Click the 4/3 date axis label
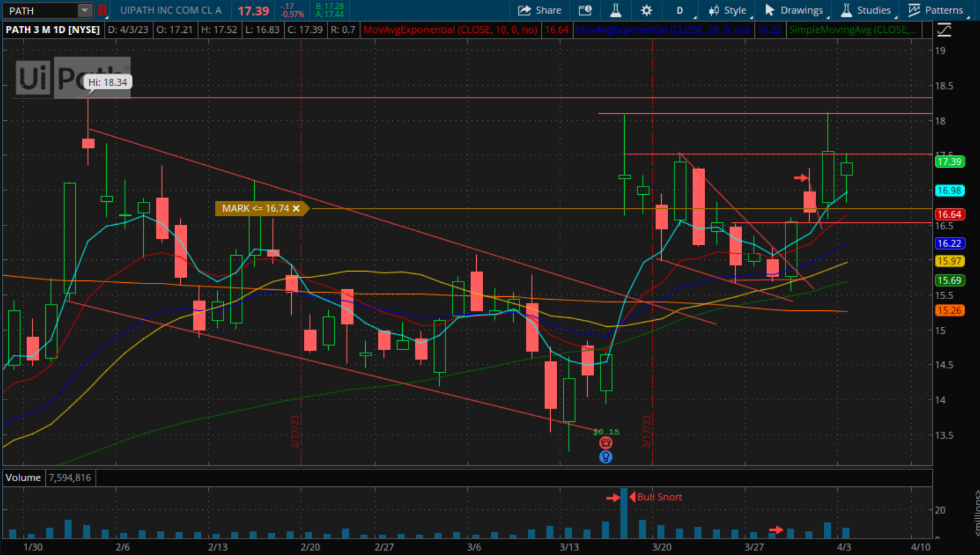 844,547
